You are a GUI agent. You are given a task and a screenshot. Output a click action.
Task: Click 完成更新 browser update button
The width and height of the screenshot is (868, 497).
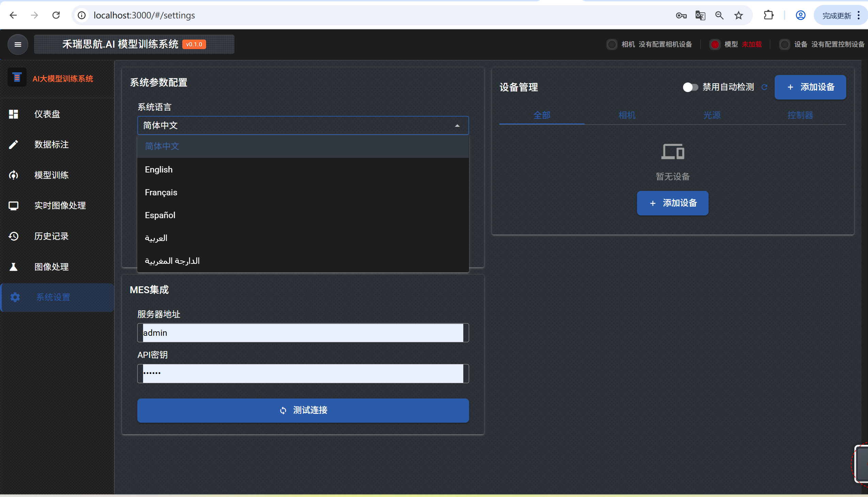click(x=837, y=15)
